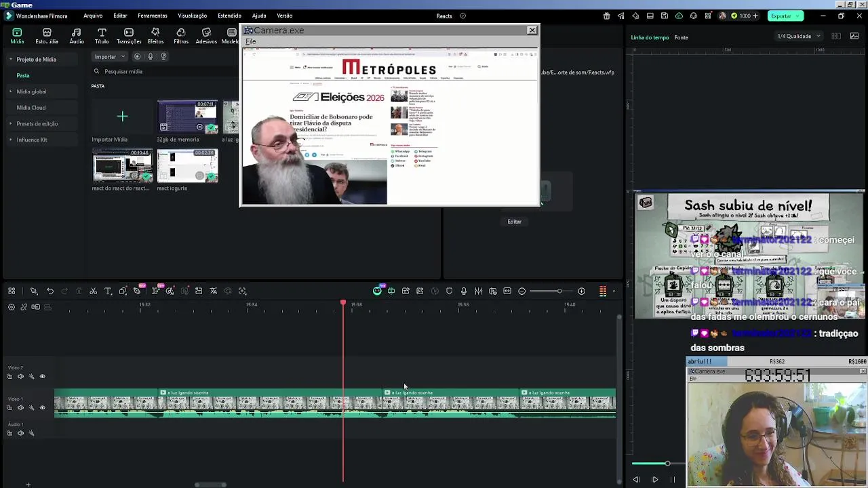The image size is (868, 488).
Task: Open the Áudio library tab
Action: [x=77, y=36]
